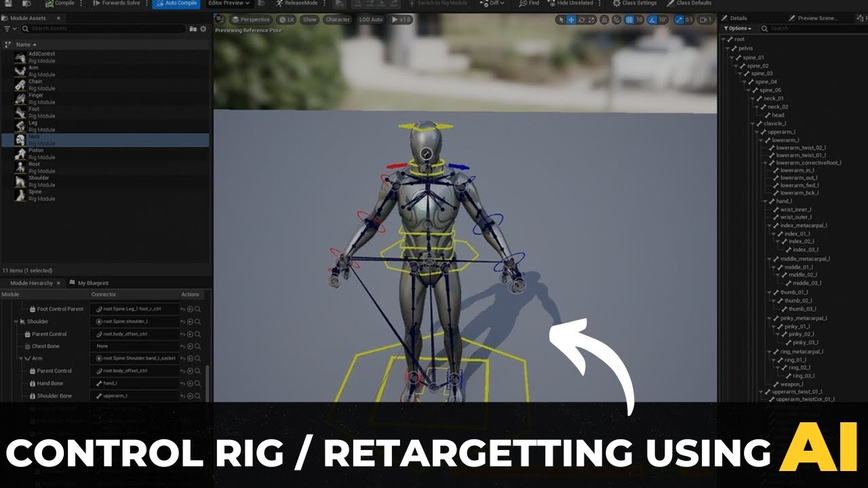Collapse the Shoulder module in hierarchy
The height and width of the screenshot is (488, 868).
coord(17,322)
